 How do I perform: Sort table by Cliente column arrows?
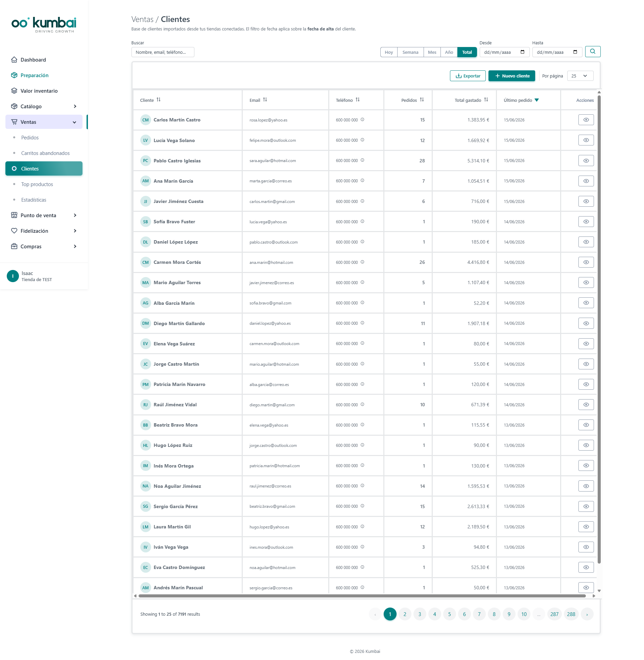[x=159, y=100]
